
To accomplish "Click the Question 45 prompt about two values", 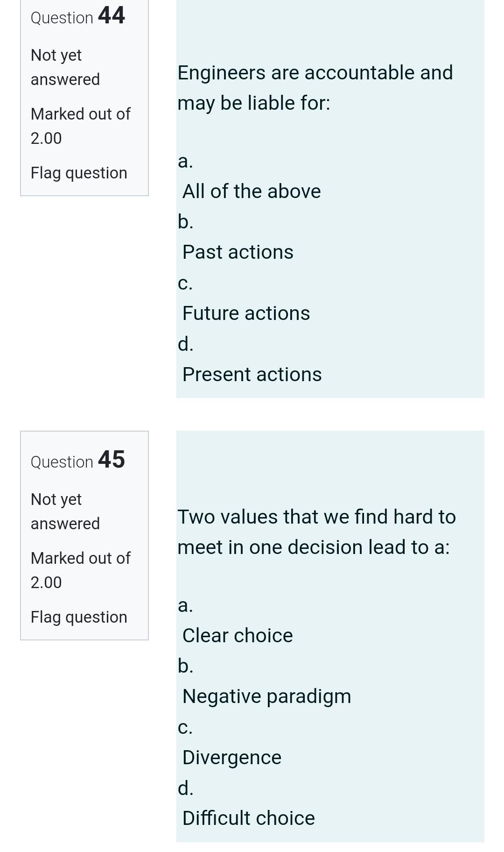I will [x=317, y=531].
